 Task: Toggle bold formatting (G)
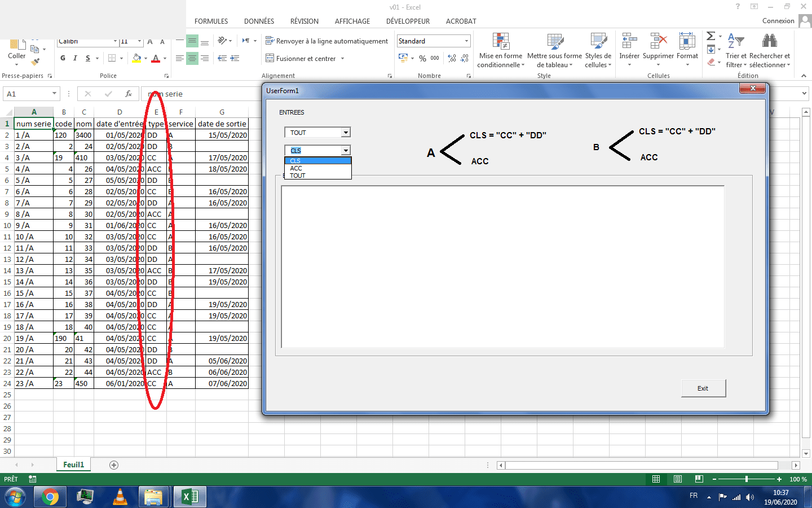click(63, 58)
